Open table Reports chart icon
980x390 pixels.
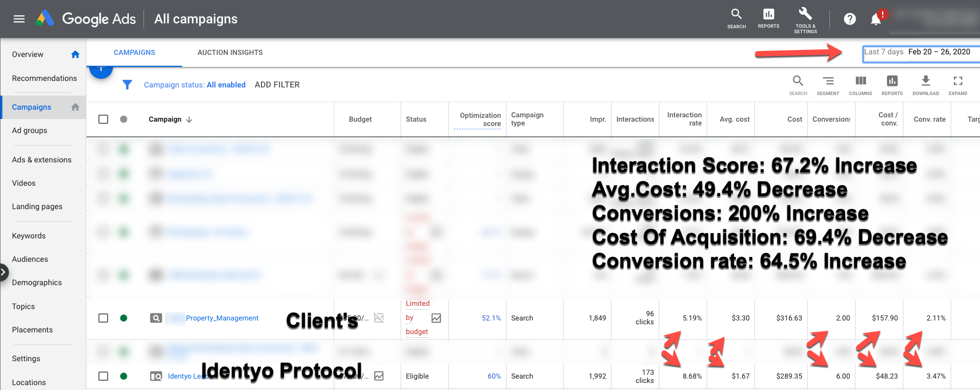coord(892,85)
